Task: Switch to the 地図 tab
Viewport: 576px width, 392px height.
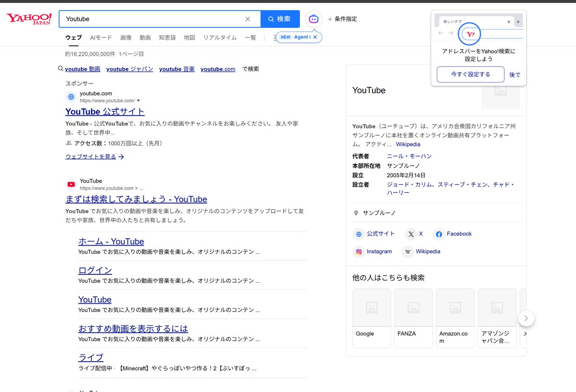Action: [190, 37]
